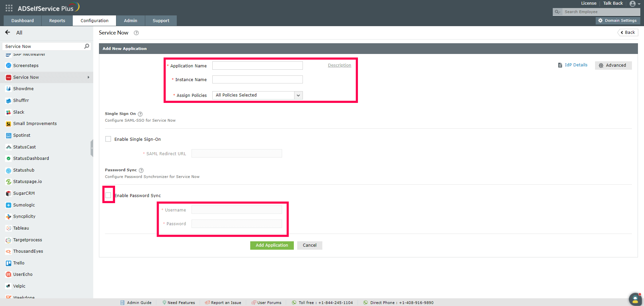Image resolution: width=644 pixels, height=306 pixels.
Task: Click the Sumologic sidebar icon
Action: click(x=8, y=205)
